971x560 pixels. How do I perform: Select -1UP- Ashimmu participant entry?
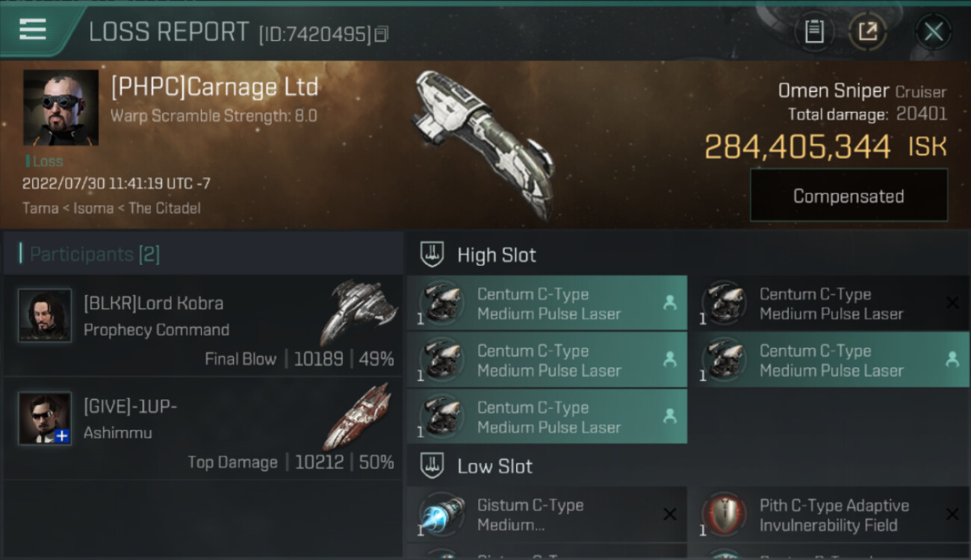tap(202, 429)
